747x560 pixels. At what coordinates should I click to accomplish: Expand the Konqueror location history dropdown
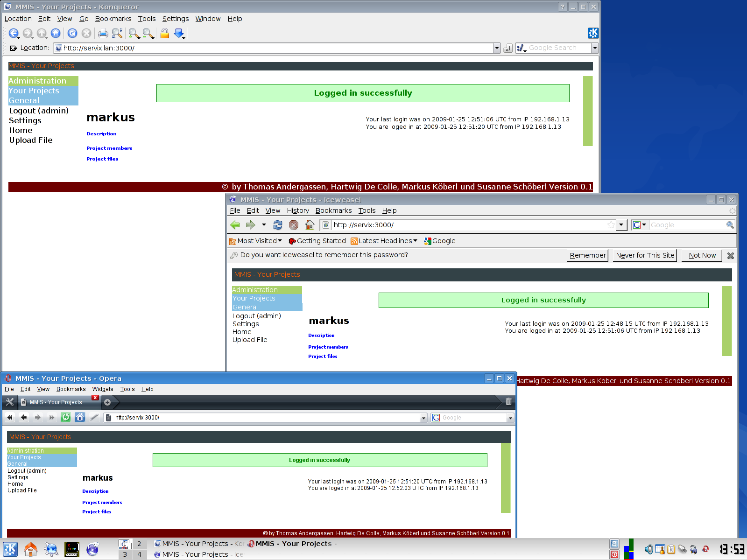(497, 48)
